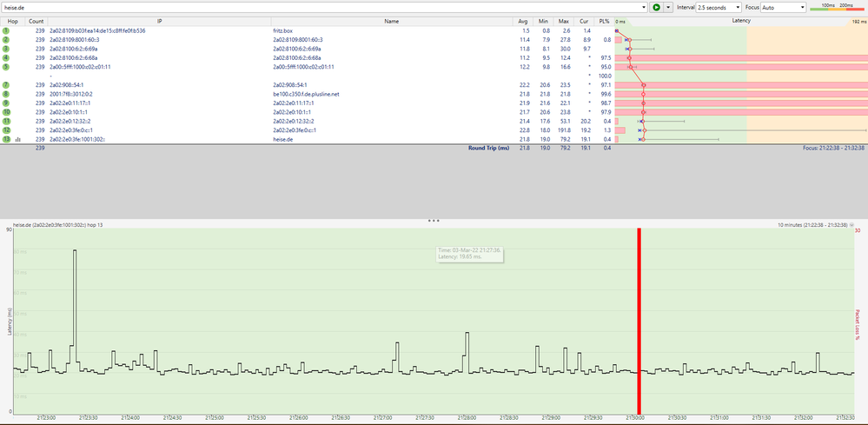
Task: Select hop 8 green circle icon
Action: 6,94
